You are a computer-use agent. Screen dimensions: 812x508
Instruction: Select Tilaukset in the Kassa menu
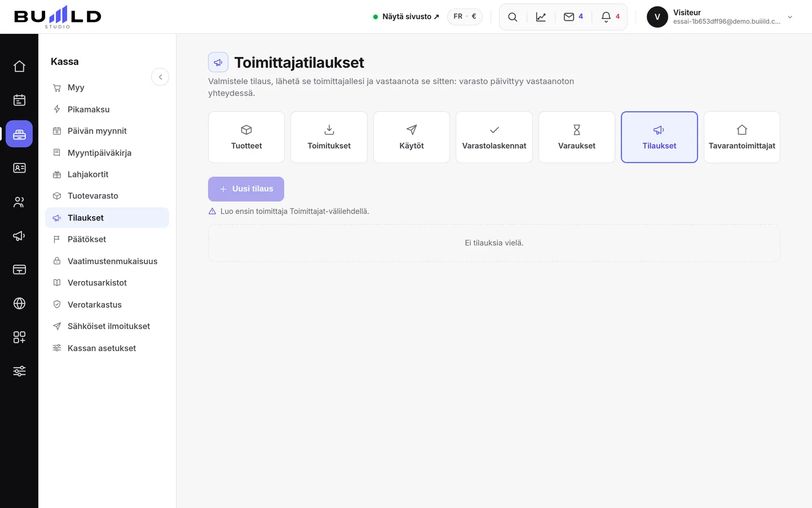pyautogui.click(x=107, y=218)
